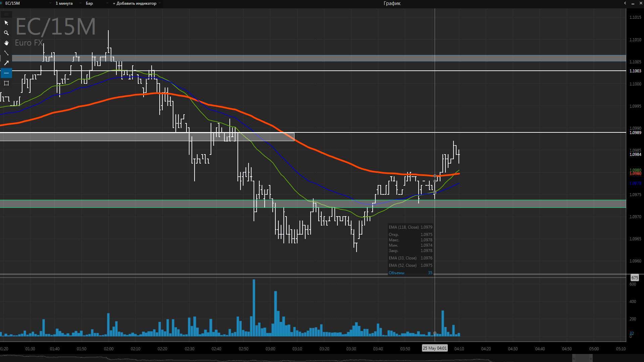Expand the arrow next to 'Добавить индикатор'
The height and width of the screenshot is (362, 644).
(160, 3)
